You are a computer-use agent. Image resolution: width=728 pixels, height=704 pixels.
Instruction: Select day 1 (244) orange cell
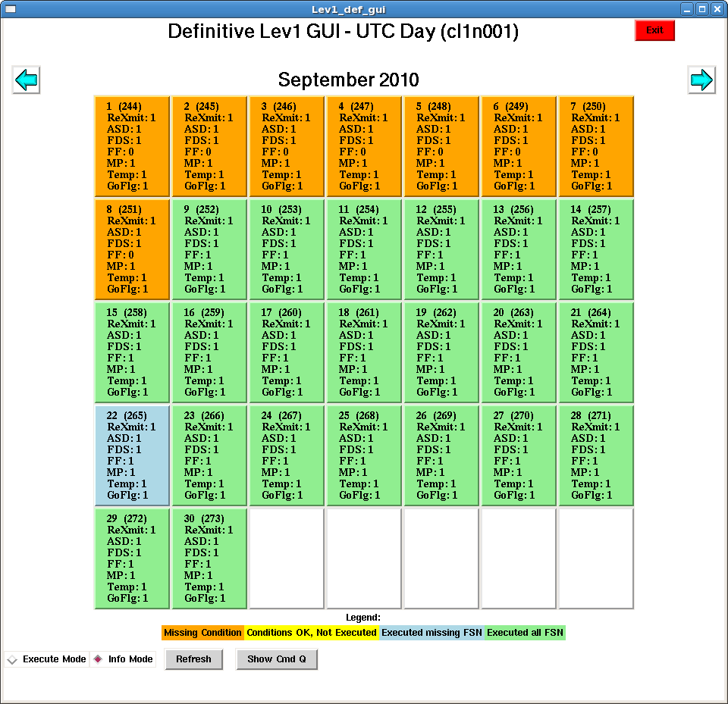[132, 146]
